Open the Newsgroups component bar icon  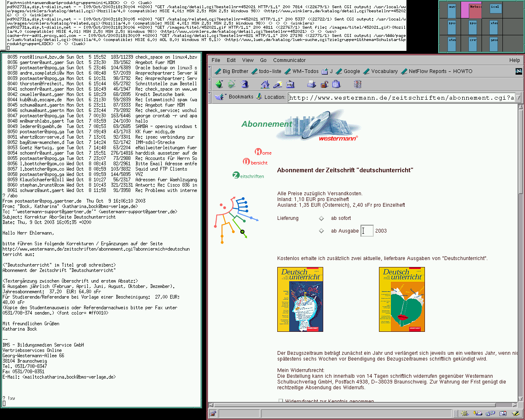coord(490,413)
